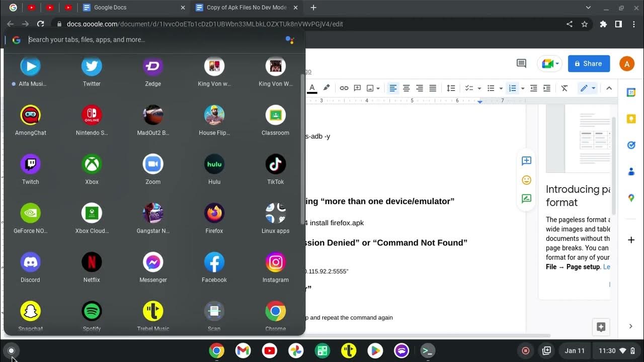Expand the bulleted list dropdown arrow

click(501, 88)
